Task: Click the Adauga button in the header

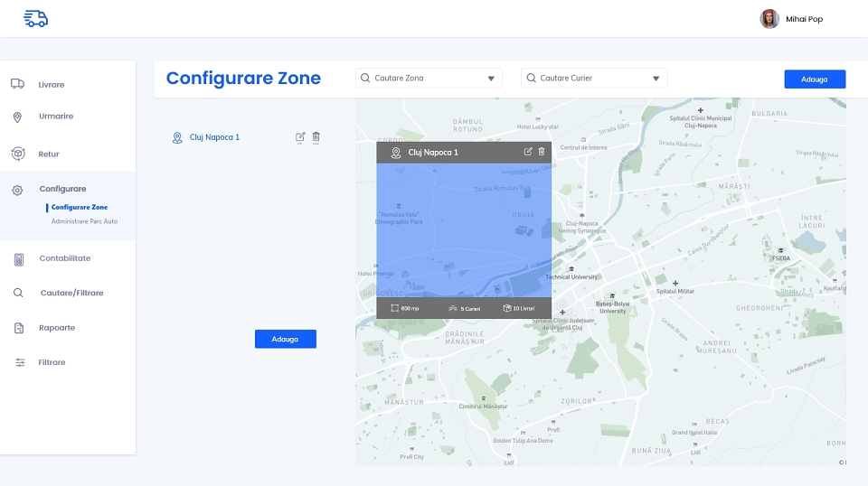Action: [815, 79]
